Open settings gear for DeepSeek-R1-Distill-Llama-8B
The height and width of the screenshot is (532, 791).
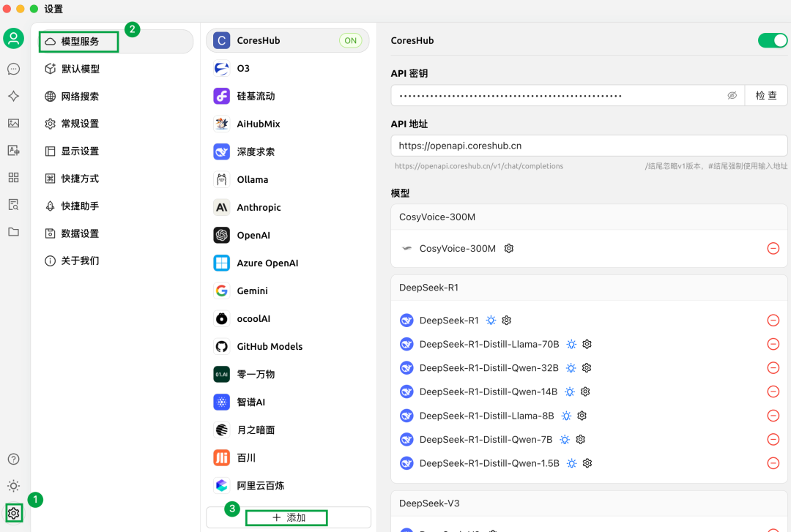click(582, 416)
